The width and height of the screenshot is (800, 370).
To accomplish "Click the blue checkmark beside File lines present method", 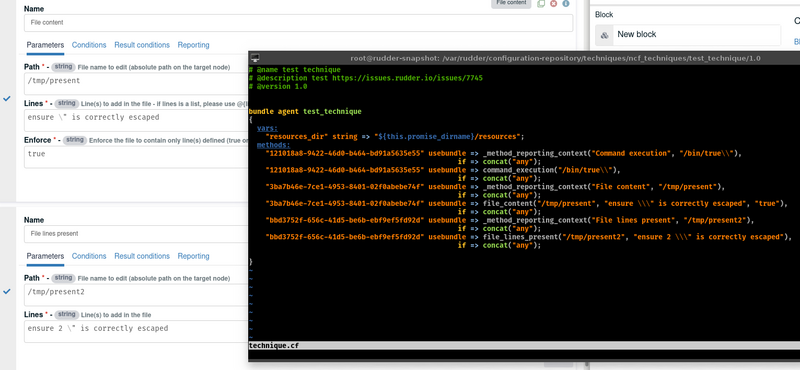I will pyautogui.click(x=7, y=291).
